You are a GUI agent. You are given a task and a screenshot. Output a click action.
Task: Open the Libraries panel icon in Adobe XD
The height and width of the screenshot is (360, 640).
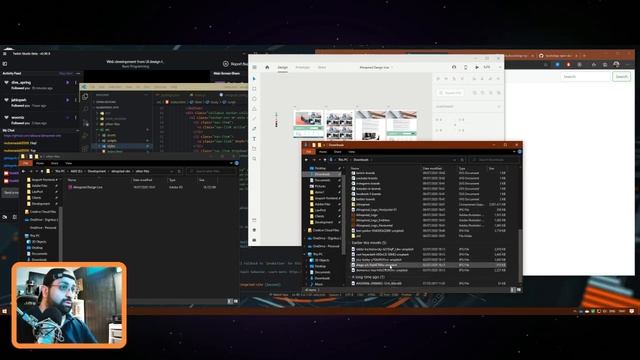click(x=254, y=220)
